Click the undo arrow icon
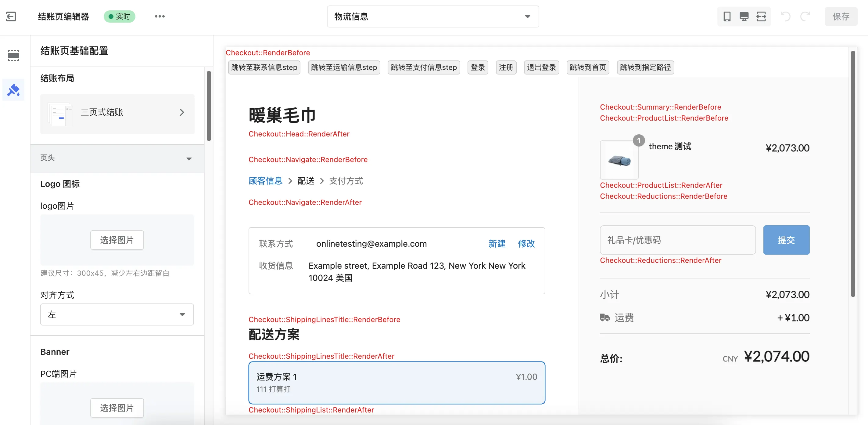Image resolution: width=868 pixels, height=425 pixels. (785, 16)
